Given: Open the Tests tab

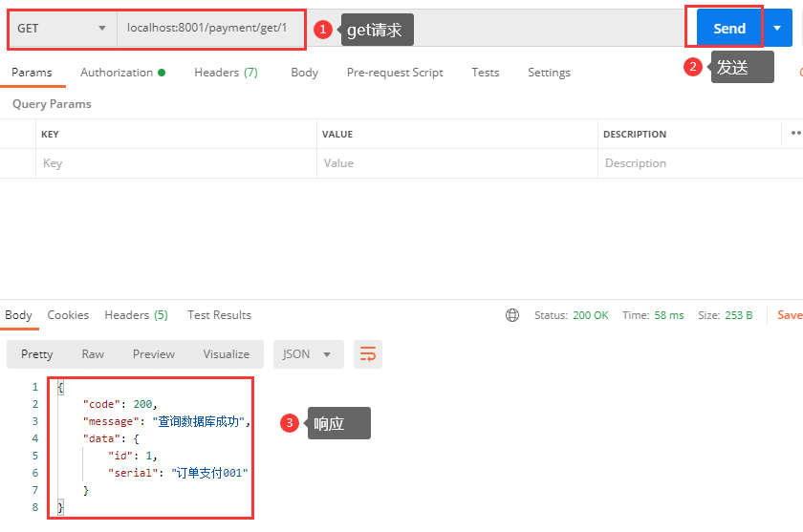Looking at the screenshot, I should pos(486,73).
